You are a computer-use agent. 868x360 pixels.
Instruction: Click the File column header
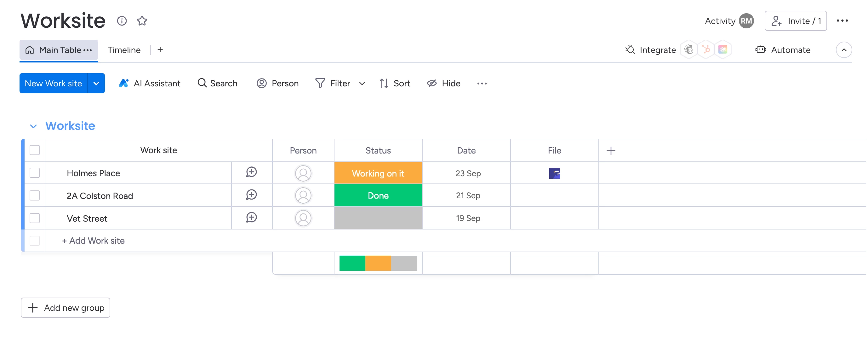pyautogui.click(x=554, y=150)
